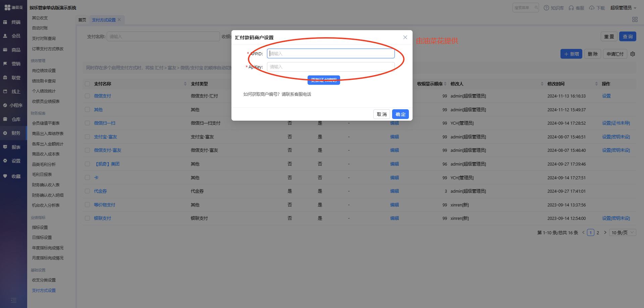Sort by 修改时间 column

596,84
